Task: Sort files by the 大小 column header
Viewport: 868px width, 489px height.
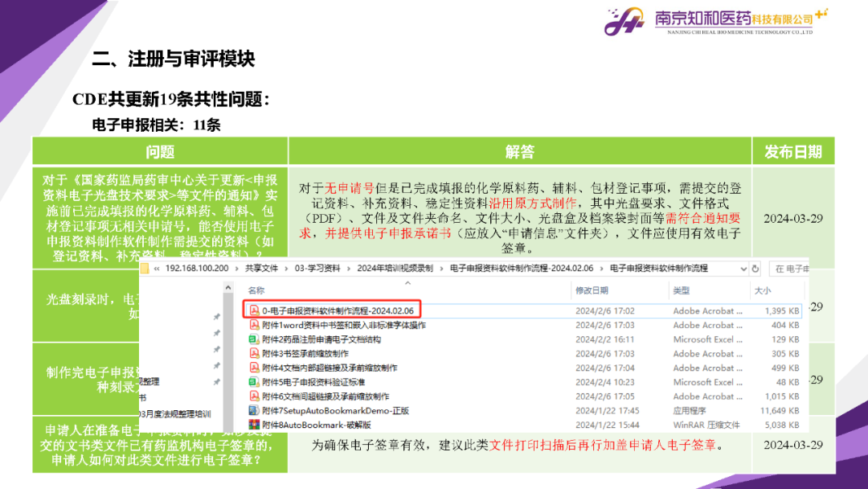Action: point(762,290)
